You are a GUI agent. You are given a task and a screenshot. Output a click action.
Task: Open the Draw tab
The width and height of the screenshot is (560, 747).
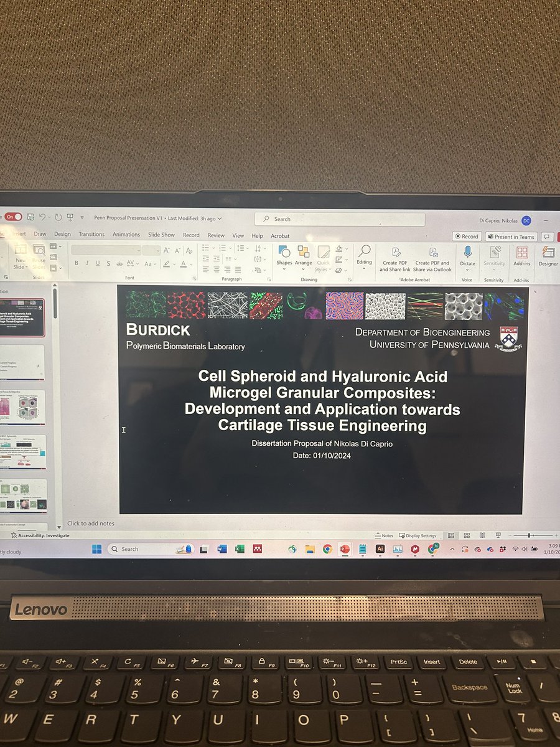tap(40, 235)
